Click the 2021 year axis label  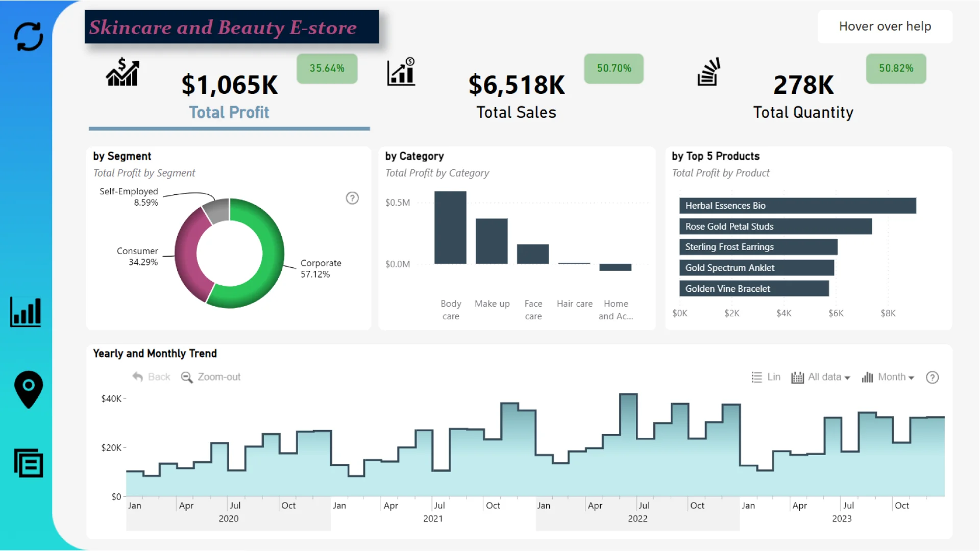pyautogui.click(x=433, y=519)
